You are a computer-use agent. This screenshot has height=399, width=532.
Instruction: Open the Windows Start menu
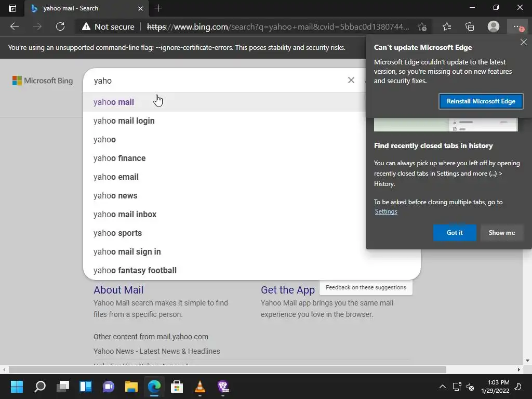click(x=17, y=387)
